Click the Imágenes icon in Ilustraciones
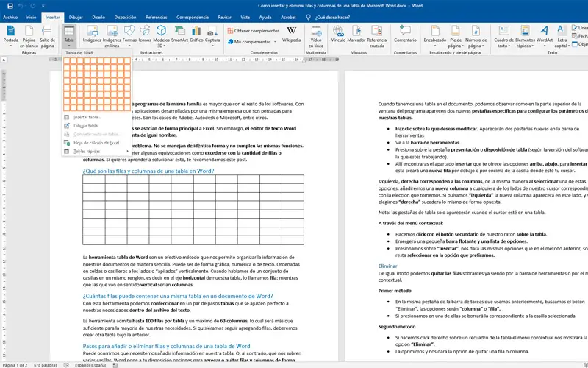The height and width of the screenshot is (368, 588). [x=93, y=32]
